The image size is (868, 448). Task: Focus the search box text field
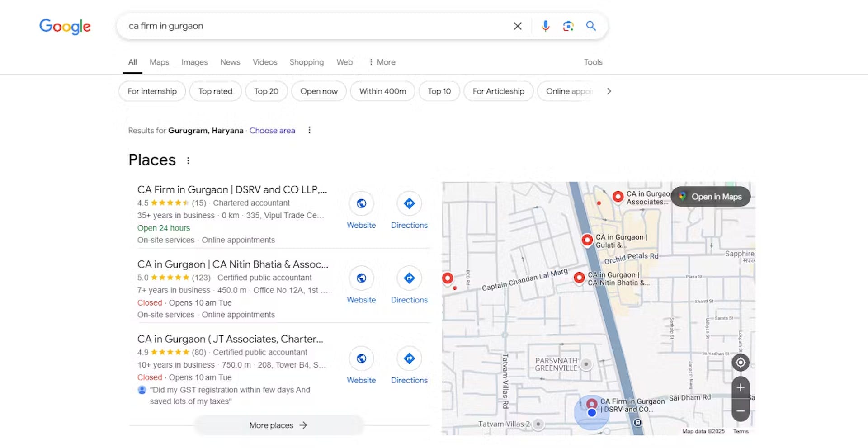(x=316, y=26)
